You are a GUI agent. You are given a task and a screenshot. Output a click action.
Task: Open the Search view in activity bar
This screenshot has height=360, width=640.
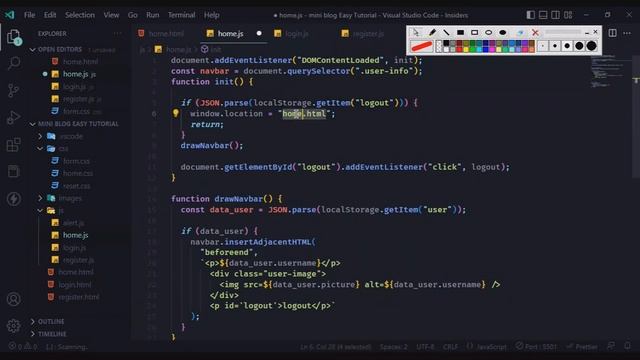tap(14, 63)
